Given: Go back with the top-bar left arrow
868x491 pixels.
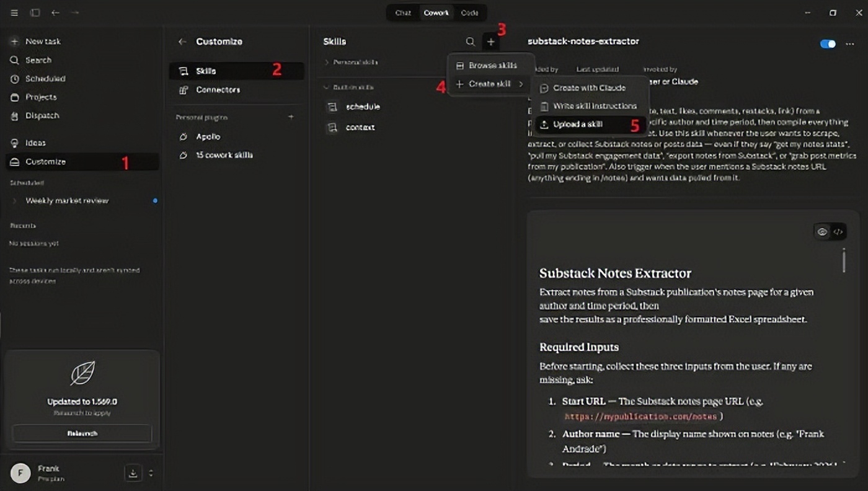Looking at the screenshot, I should click(x=55, y=12).
